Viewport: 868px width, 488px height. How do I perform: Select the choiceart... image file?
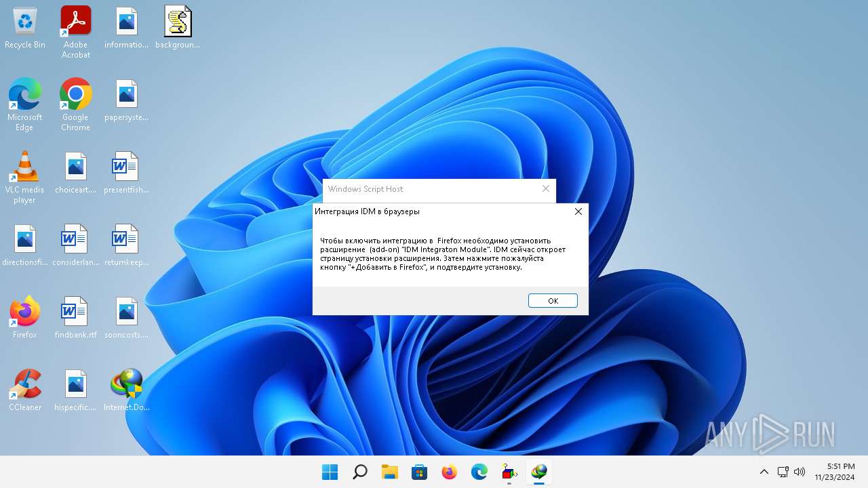(76, 173)
